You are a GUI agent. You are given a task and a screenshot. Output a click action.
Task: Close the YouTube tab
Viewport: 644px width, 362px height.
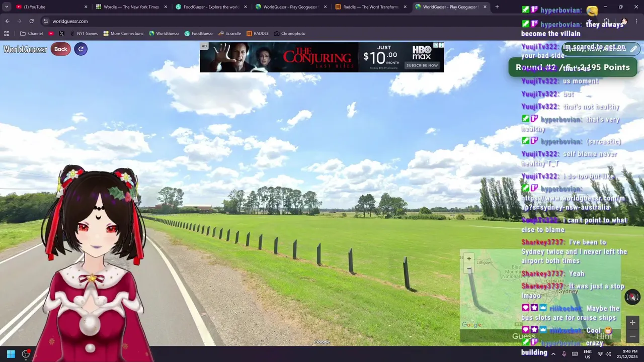tap(86, 7)
